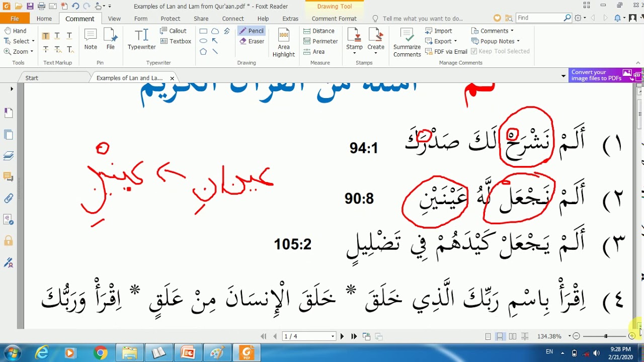Click the Print icon in quick access toolbar
This screenshot has width=644, height=362.
tap(42, 6)
